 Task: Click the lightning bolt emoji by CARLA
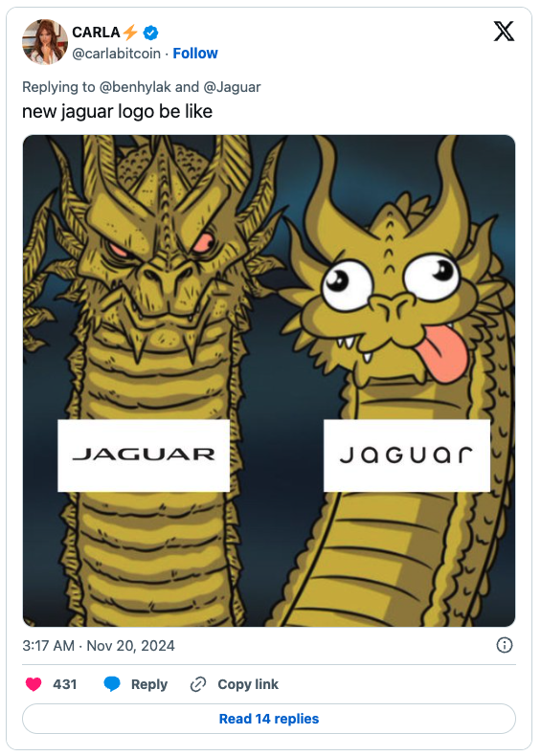130,33
